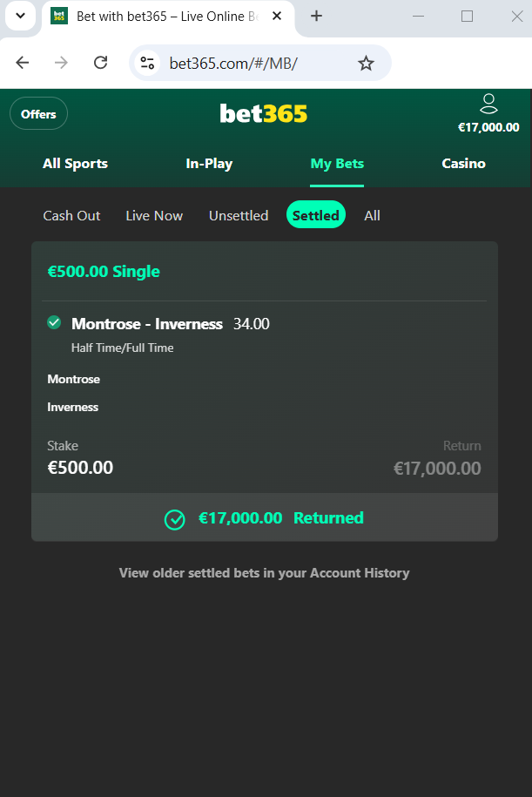Switch to the Unsettled filter

(239, 215)
